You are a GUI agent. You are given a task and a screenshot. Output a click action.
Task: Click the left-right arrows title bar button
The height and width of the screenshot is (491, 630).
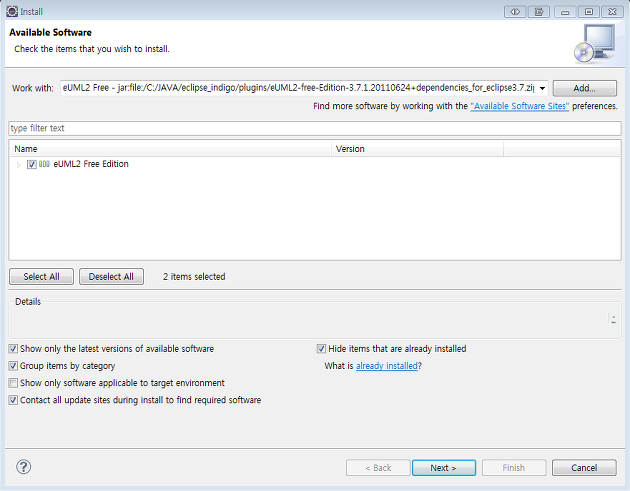pos(515,12)
